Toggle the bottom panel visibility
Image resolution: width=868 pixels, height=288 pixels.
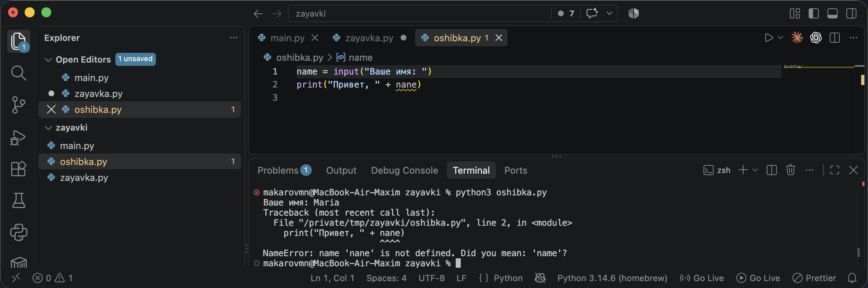click(833, 13)
